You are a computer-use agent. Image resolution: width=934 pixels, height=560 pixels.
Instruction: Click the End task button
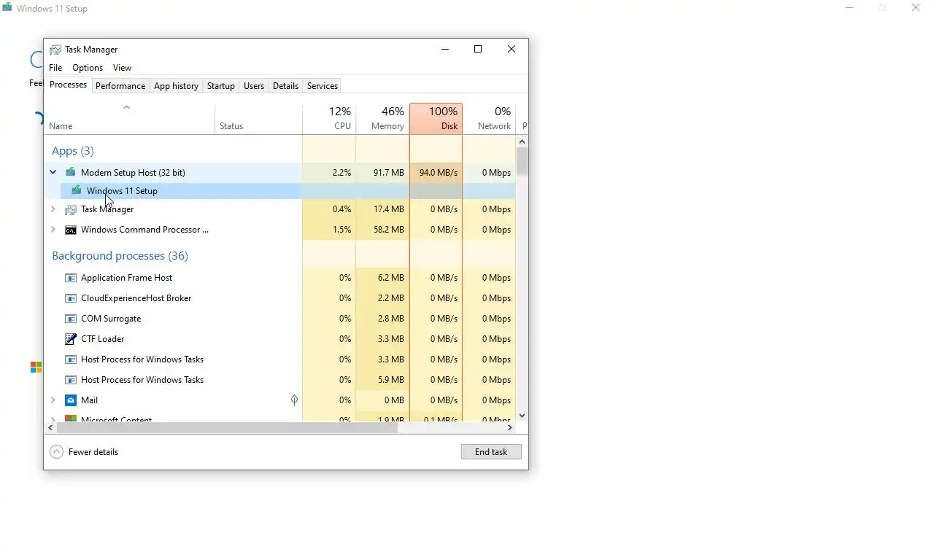point(491,452)
